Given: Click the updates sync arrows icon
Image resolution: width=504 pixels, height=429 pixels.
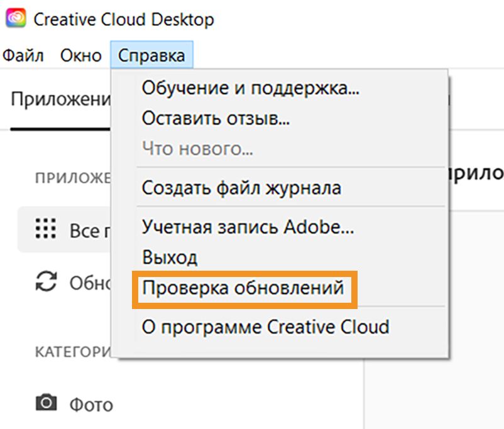Looking at the screenshot, I should (x=46, y=281).
